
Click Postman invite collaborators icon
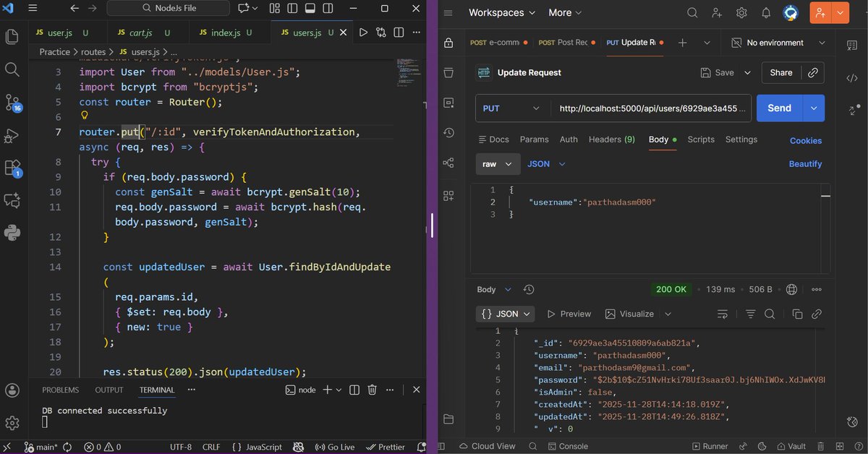click(x=717, y=13)
